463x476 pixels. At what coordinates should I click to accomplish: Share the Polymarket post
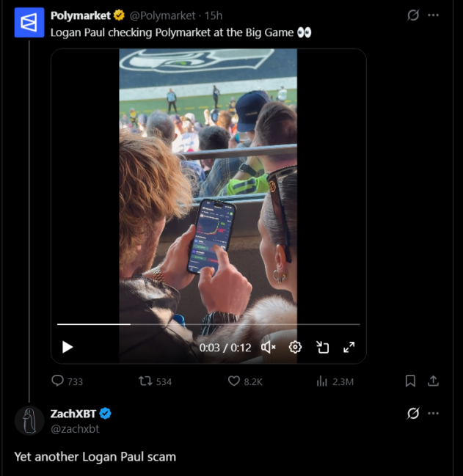[434, 381]
